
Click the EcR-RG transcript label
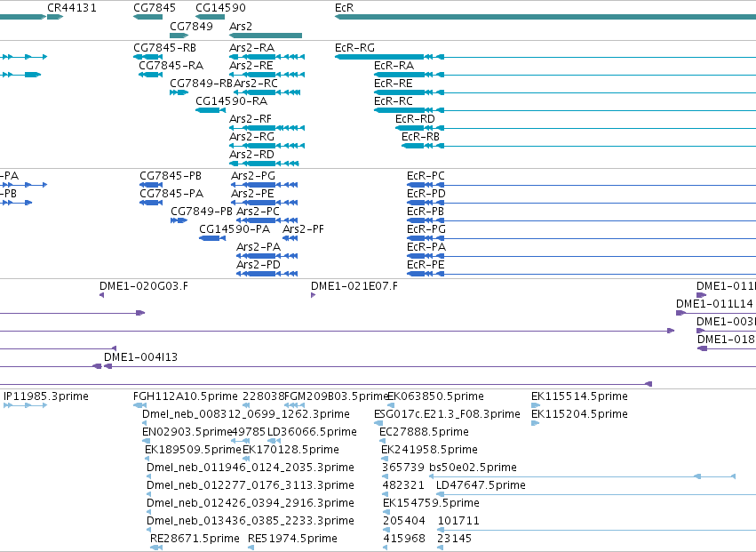pos(354,48)
